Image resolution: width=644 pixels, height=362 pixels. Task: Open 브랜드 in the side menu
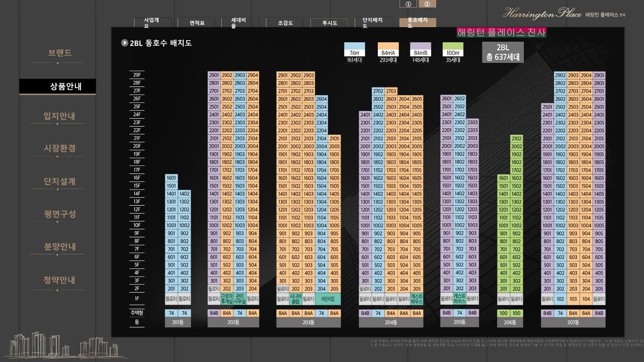(60, 53)
